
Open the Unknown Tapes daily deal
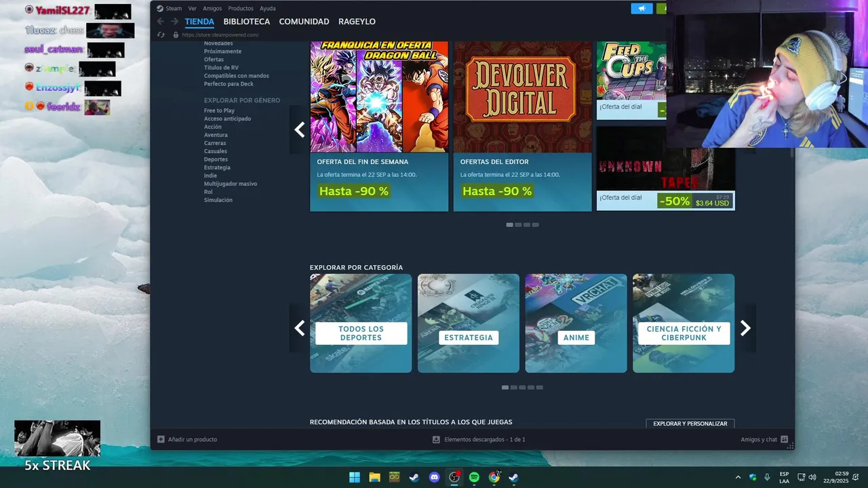pyautogui.click(x=665, y=168)
